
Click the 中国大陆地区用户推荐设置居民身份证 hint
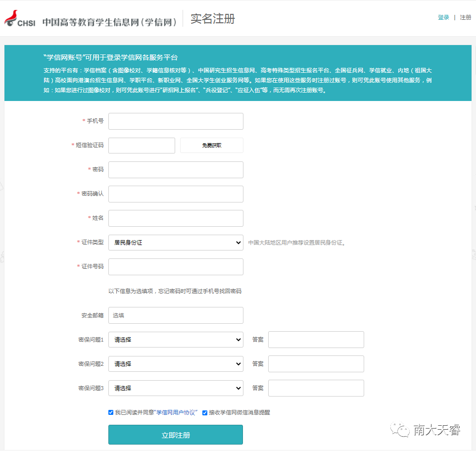[x=296, y=243]
